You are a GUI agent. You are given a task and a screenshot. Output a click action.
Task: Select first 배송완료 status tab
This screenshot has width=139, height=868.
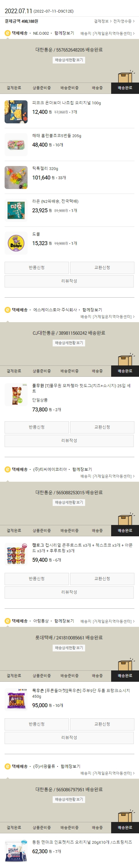125,88
